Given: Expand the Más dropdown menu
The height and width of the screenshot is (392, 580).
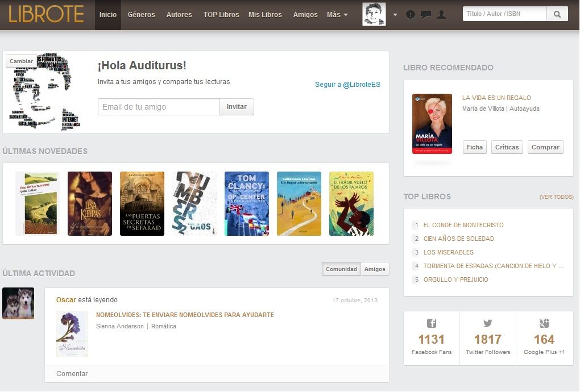Looking at the screenshot, I should [x=337, y=15].
